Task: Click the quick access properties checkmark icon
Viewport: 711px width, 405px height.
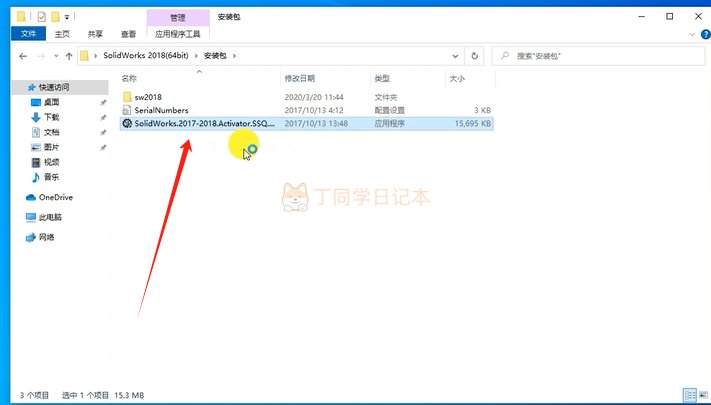Action: (42, 17)
